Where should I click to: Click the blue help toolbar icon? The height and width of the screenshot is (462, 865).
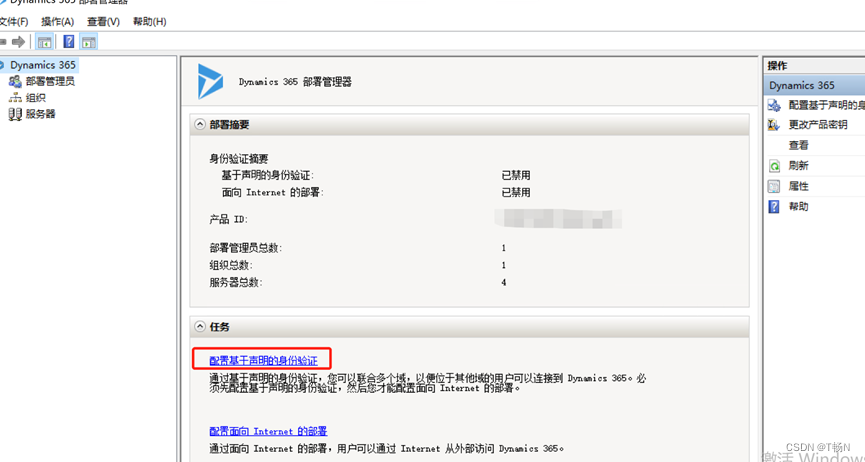pyautogui.click(x=69, y=41)
